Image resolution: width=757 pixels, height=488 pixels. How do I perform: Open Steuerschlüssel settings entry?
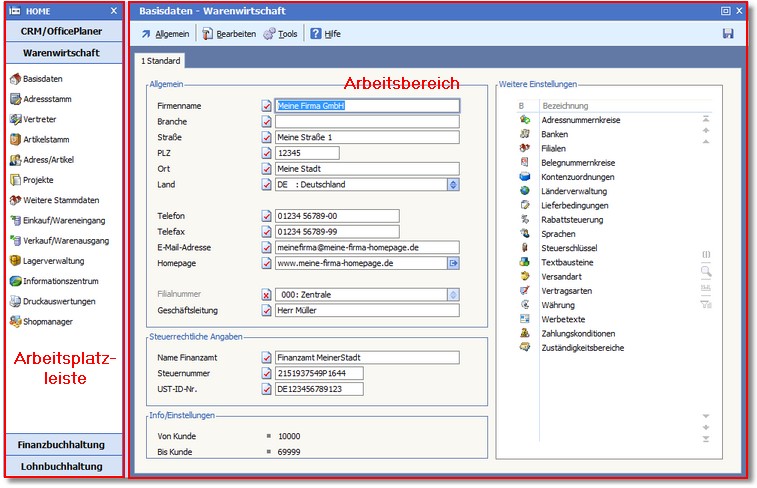[x=572, y=247]
